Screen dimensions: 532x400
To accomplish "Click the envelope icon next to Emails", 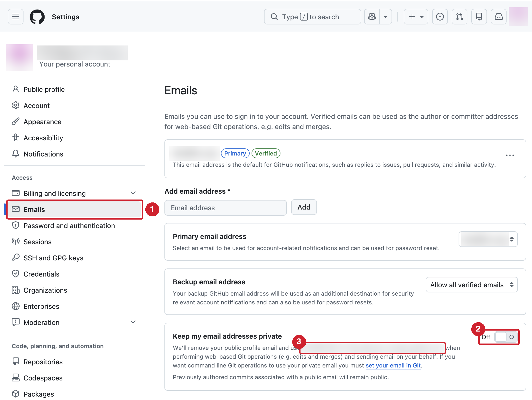I will [x=16, y=209].
